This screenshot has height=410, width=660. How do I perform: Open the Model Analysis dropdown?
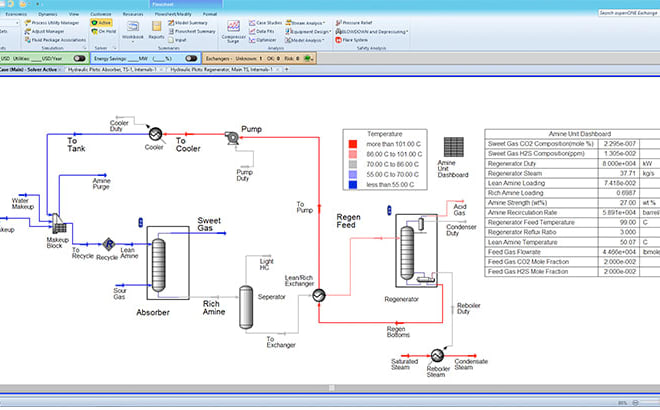click(305, 40)
